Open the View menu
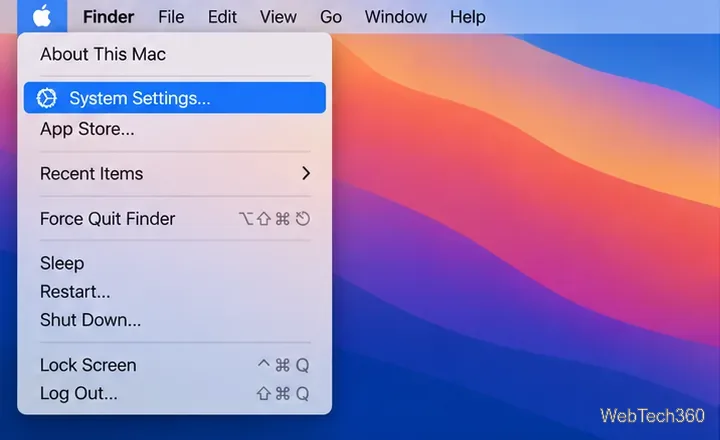 278,17
